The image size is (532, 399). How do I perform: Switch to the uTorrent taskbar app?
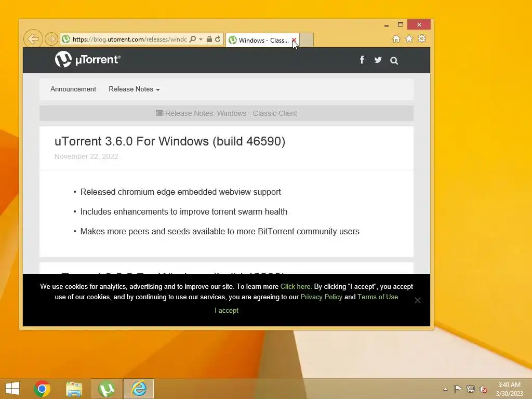106,389
